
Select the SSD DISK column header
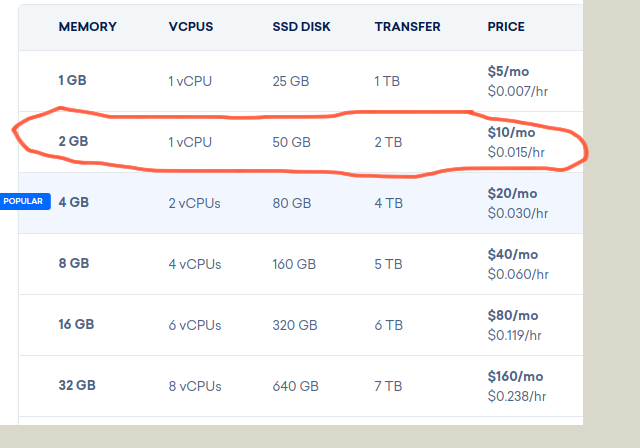click(301, 27)
